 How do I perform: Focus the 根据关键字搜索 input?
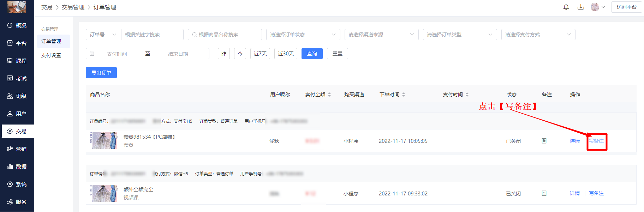pyautogui.click(x=152, y=35)
